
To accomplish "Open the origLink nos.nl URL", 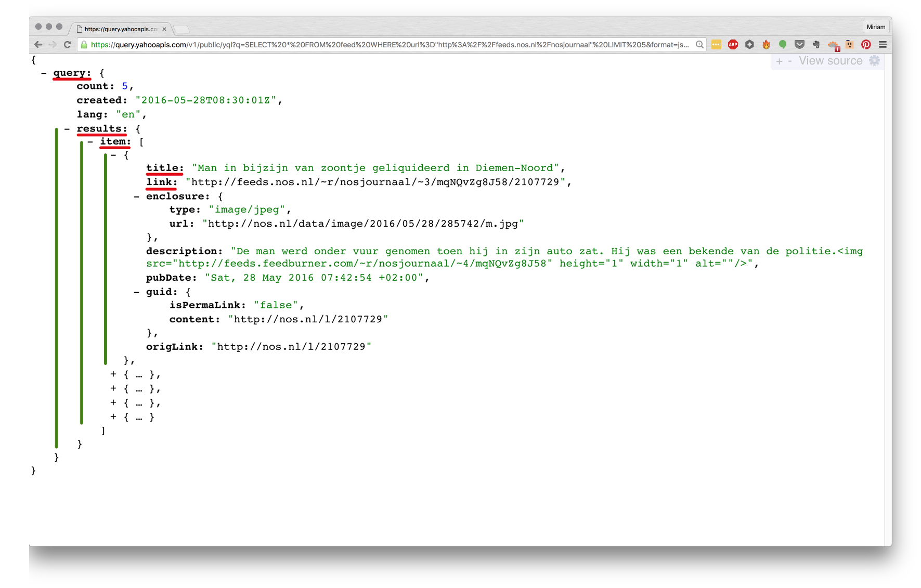I will (292, 347).
